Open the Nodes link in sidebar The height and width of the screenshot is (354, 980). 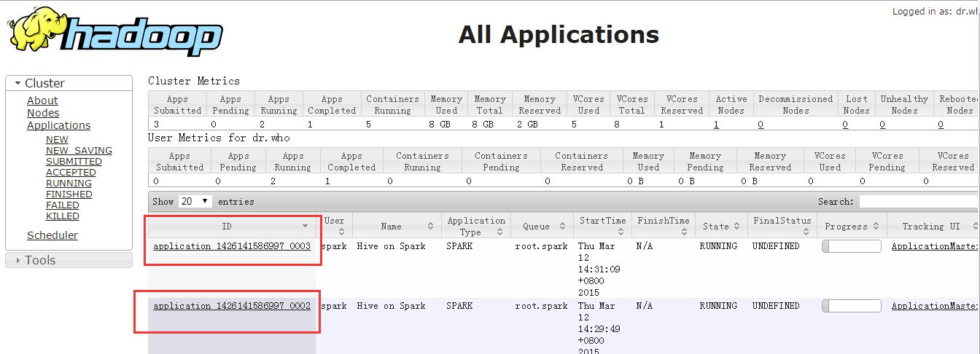click(x=43, y=113)
